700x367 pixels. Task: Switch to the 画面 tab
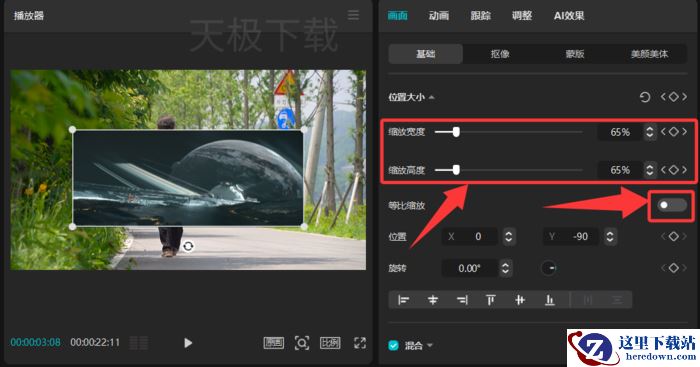click(x=397, y=16)
